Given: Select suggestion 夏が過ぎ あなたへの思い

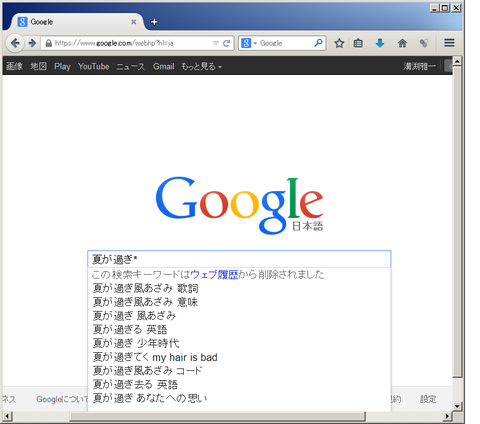Looking at the screenshot, I should click(239, 398).
